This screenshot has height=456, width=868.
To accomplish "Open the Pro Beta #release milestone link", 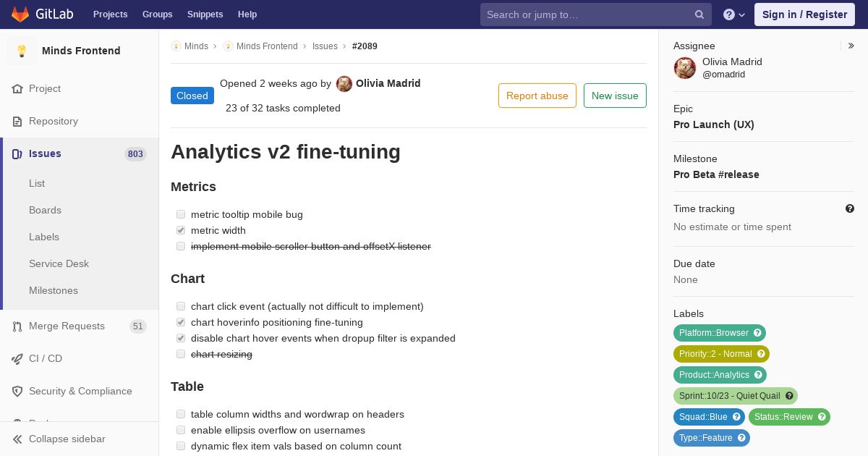I will [x=716, y=174].
